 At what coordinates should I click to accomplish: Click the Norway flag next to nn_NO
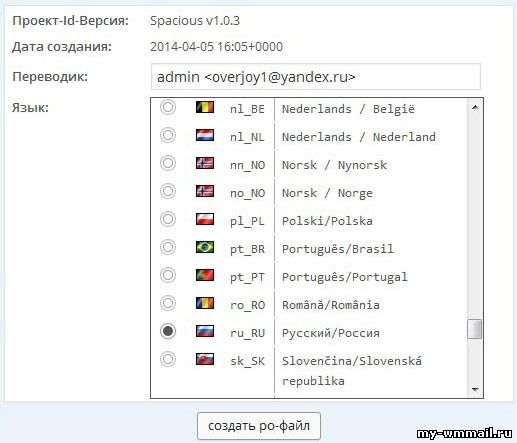(205, 163)
